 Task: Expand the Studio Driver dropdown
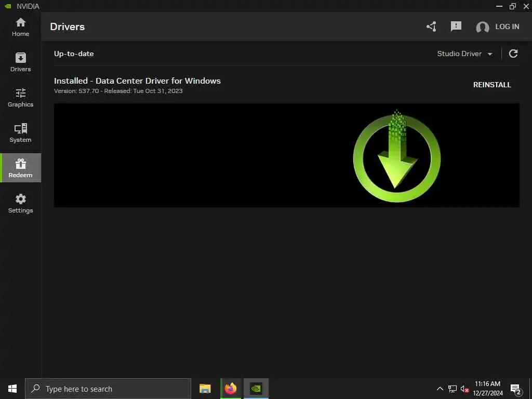point(464,54)
